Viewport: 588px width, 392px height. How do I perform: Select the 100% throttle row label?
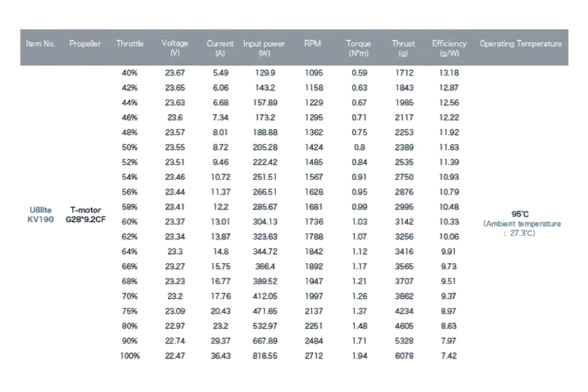click(130, 356)
